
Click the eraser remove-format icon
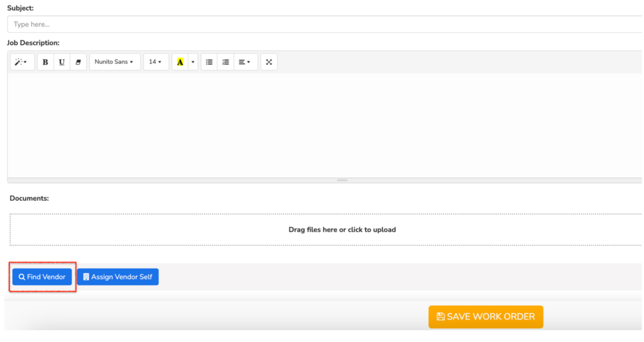click(78, 62)
